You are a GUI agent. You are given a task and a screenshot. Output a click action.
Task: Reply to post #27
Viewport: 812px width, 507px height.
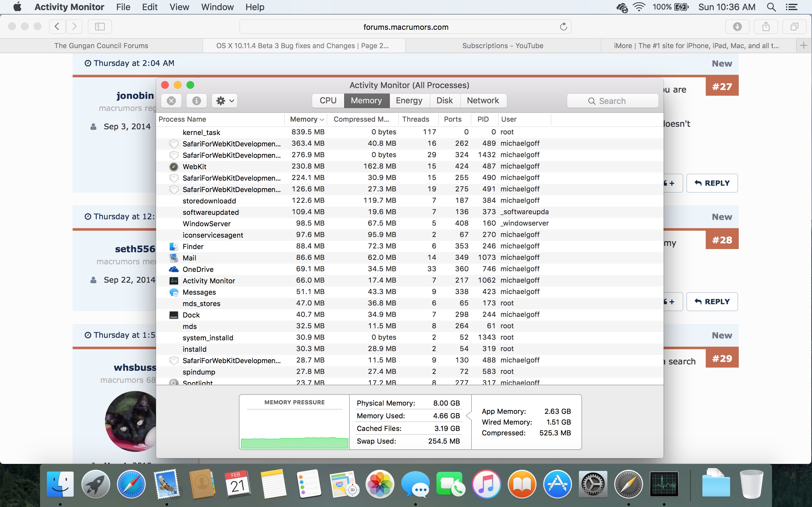click(x=712, y=183)
